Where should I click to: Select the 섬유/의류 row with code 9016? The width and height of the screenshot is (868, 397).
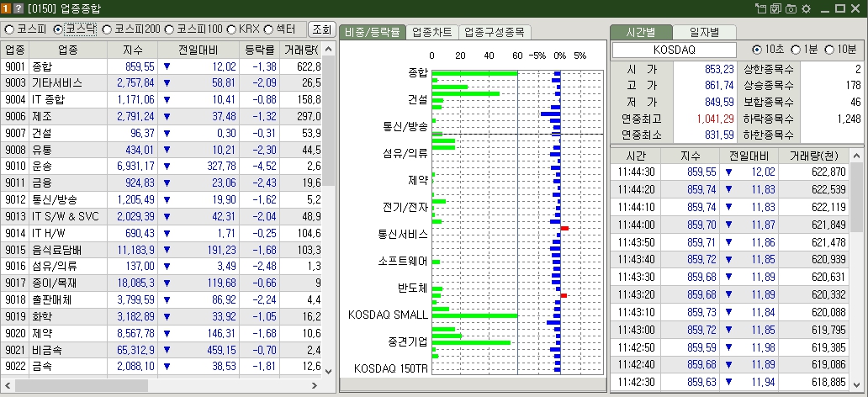161,267
